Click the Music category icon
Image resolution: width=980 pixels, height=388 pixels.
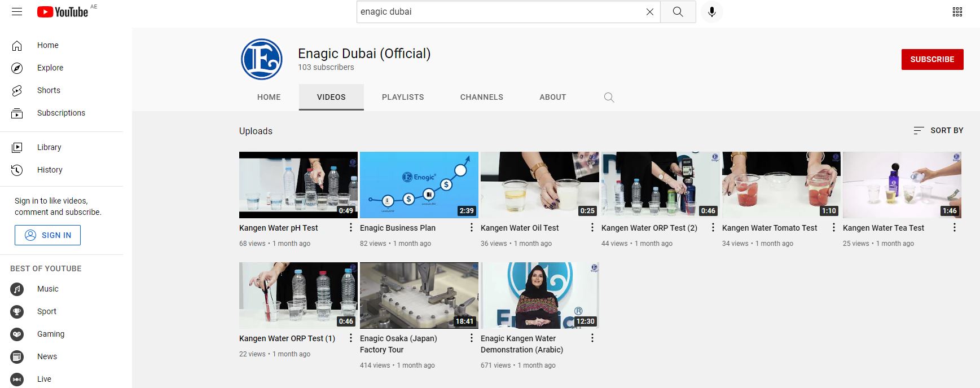pyautogui.click(x=17, y=289)
